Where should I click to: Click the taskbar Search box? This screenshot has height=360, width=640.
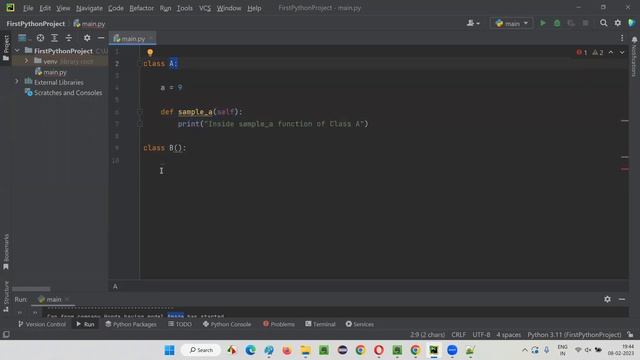click(x=202, y=350)
